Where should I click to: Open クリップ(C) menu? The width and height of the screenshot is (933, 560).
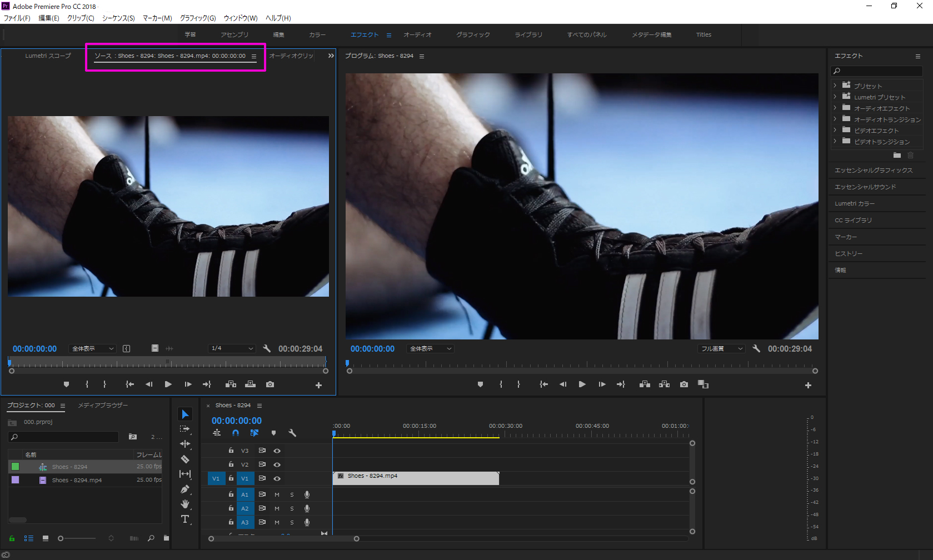pyautogui.click(x=81, y=18)
